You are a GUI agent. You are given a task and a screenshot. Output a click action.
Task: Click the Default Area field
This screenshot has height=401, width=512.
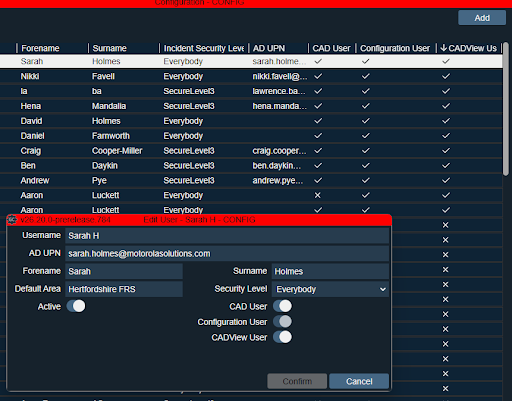[124, 289]
